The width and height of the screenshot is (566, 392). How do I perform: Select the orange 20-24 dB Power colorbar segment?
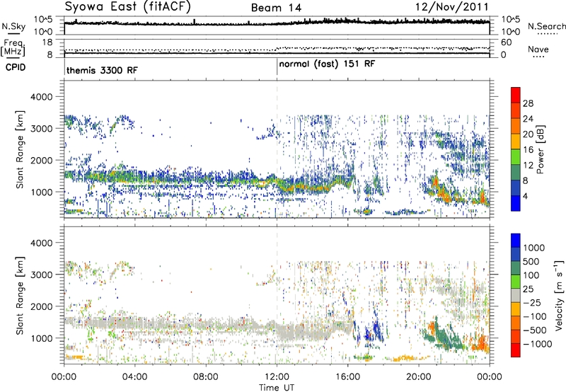coord(516,126)
